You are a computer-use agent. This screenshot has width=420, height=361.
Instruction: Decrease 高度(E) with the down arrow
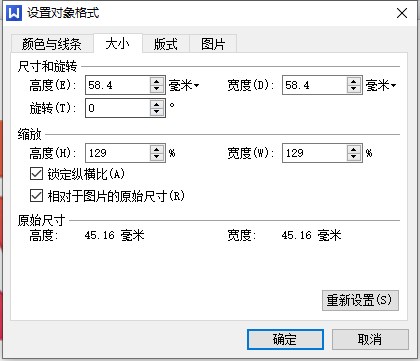tap(157, 89)
